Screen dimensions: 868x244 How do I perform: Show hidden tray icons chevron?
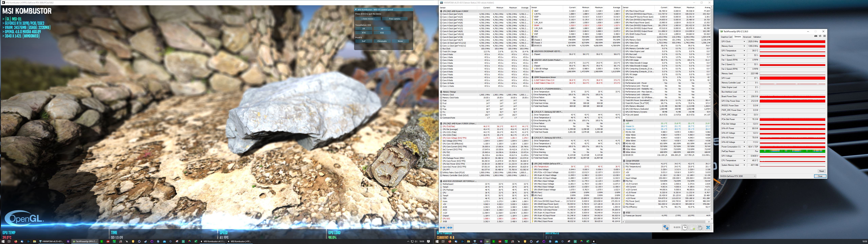tap(408, 241)
